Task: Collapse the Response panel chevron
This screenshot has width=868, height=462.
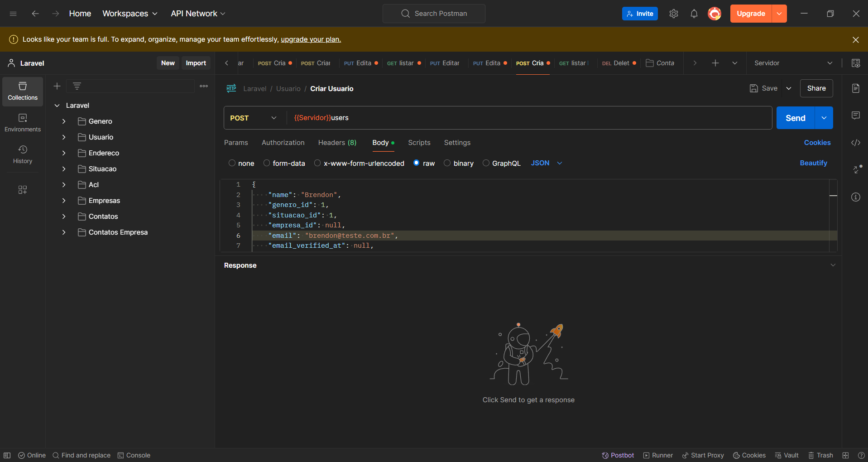Action: tap(833, 265)
